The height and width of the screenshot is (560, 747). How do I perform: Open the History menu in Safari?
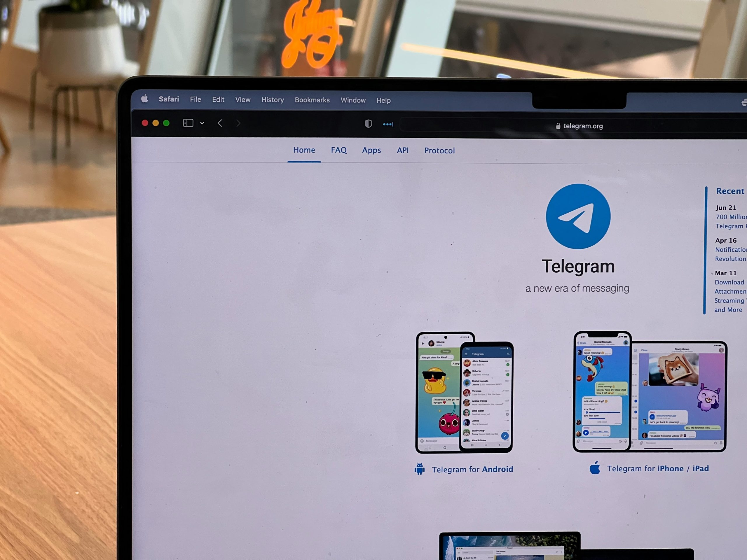(x=272, y=100)
